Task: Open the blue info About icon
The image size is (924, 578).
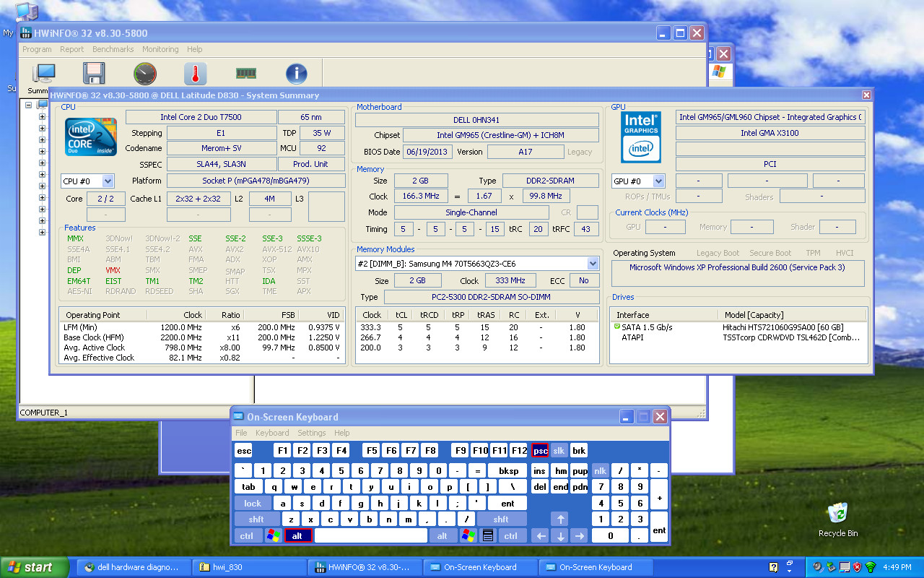Action: pos(297,74)
